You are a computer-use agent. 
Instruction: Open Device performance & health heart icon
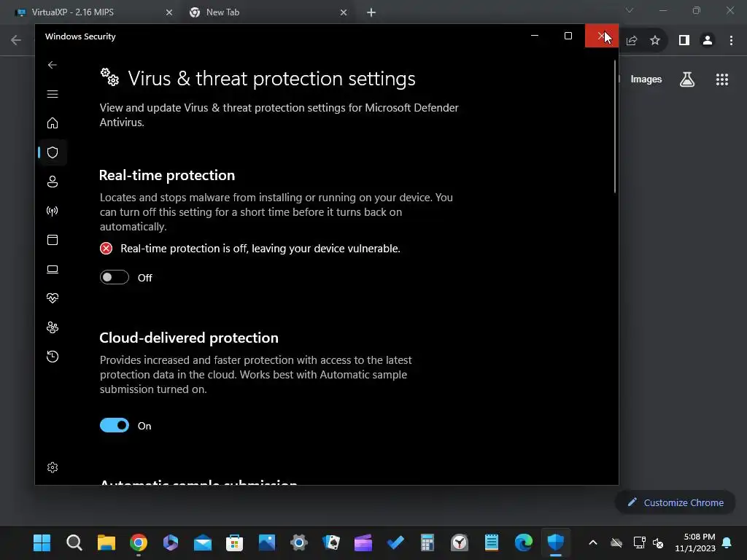tap(53, 298)
